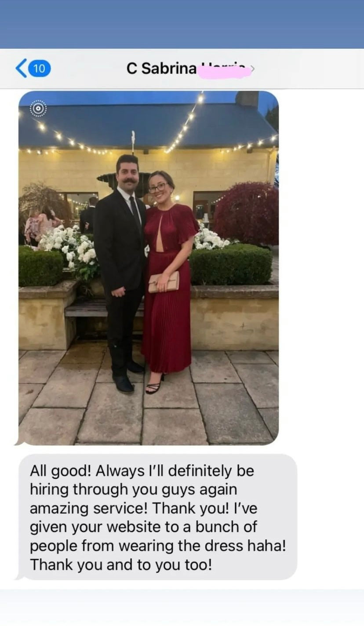Tap the blue back chevron arrow
364x626 pixels.
(x=21, y=69)
